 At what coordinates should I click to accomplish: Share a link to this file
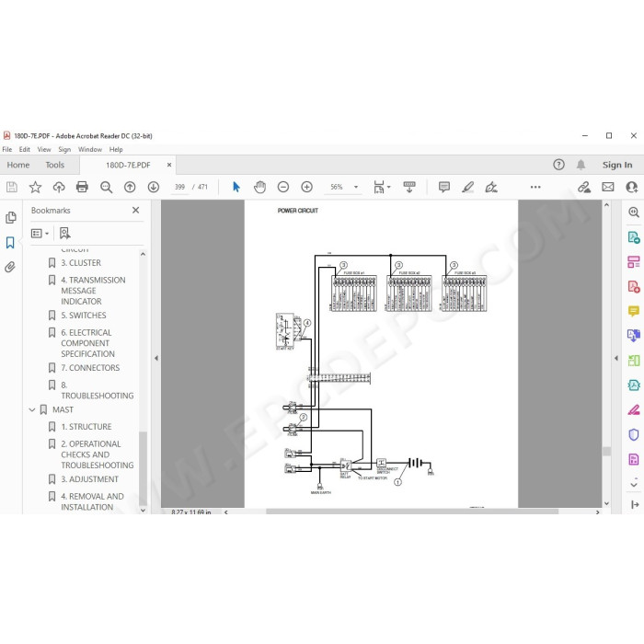click(x=583, y=188)
